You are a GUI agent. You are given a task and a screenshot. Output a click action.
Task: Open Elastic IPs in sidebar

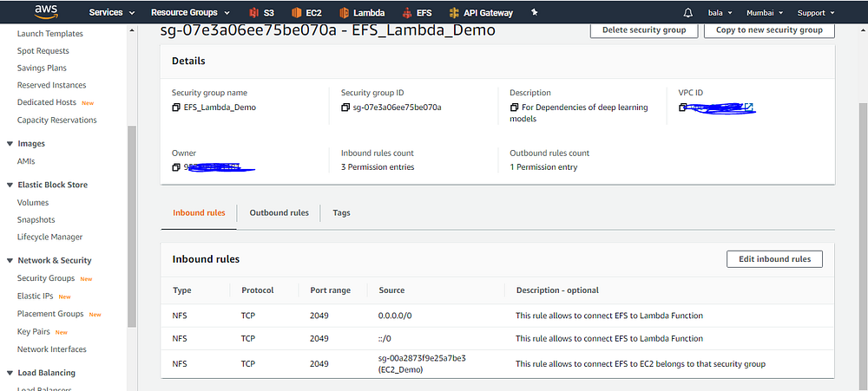[35, 296]
